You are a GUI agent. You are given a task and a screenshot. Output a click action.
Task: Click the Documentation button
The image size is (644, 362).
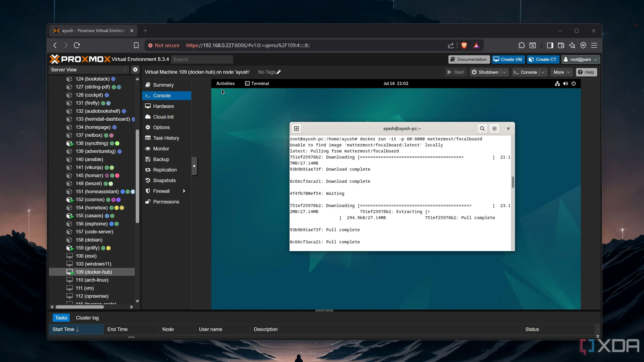(x=469, y=59)
